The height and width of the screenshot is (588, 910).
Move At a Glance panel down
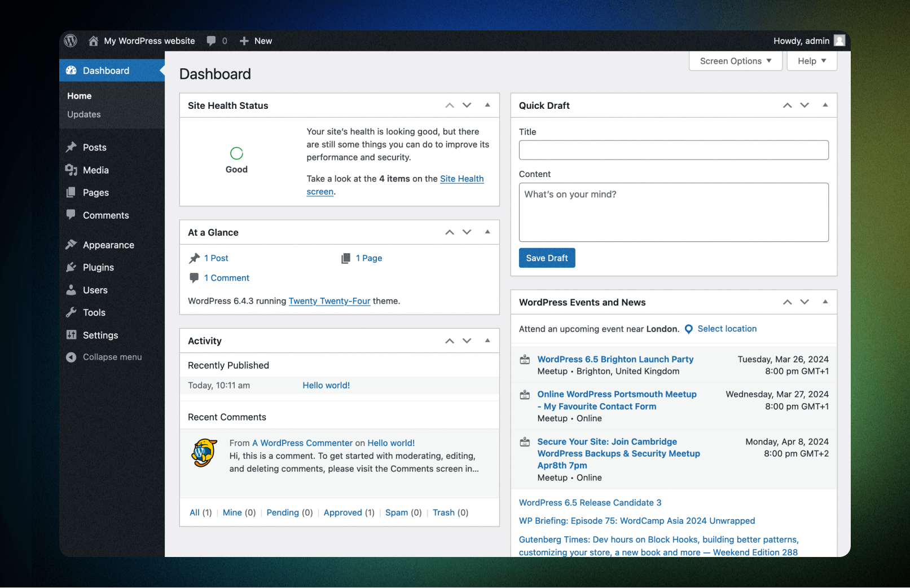click(467, 232)
